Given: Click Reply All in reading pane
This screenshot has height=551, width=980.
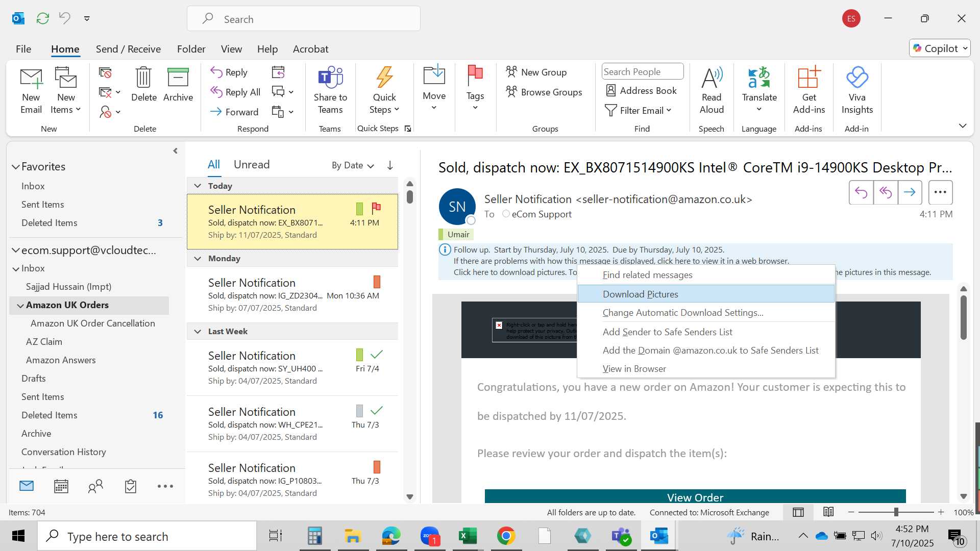Looking at the screenshot, I should (886, 192).
